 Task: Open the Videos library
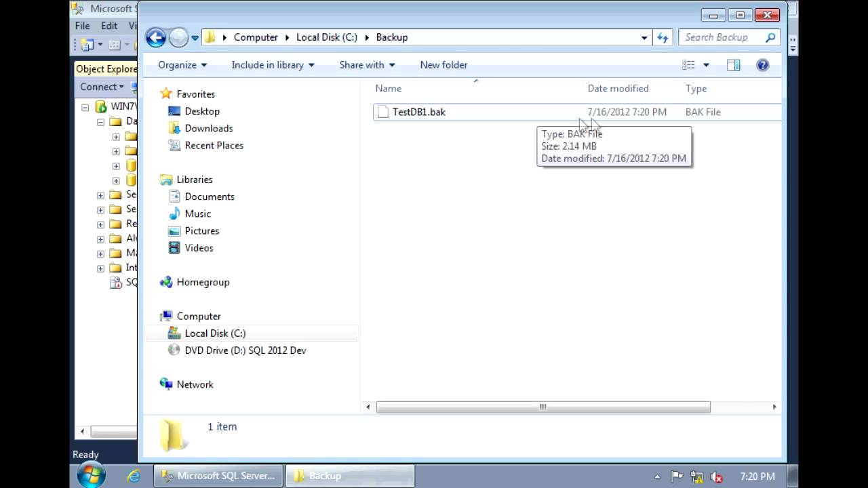click(x=199, y=247)
